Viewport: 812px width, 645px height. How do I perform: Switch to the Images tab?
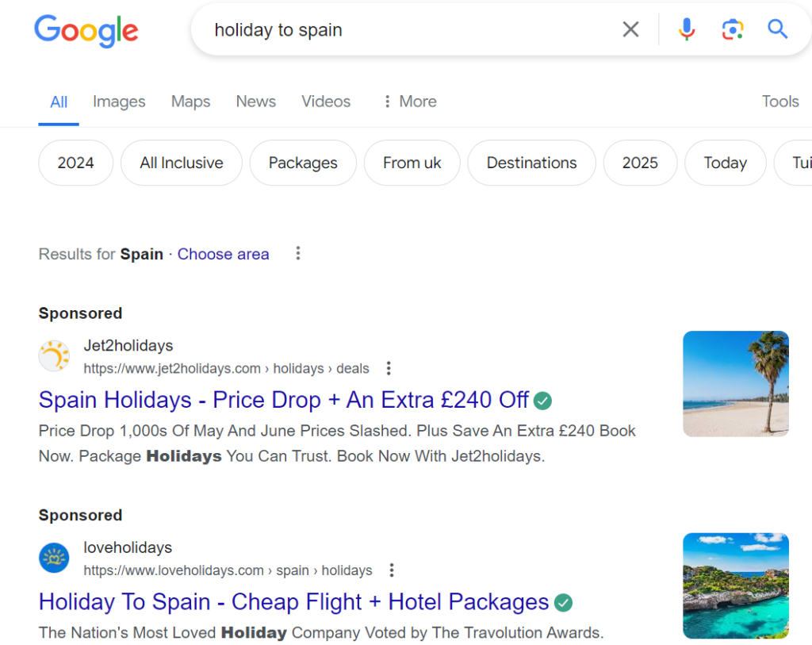119,102
